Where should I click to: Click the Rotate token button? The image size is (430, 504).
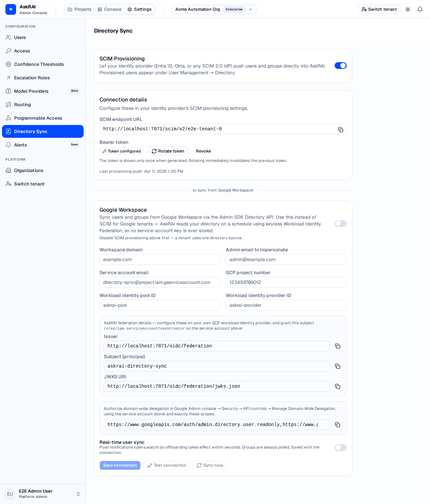(168, 151)
